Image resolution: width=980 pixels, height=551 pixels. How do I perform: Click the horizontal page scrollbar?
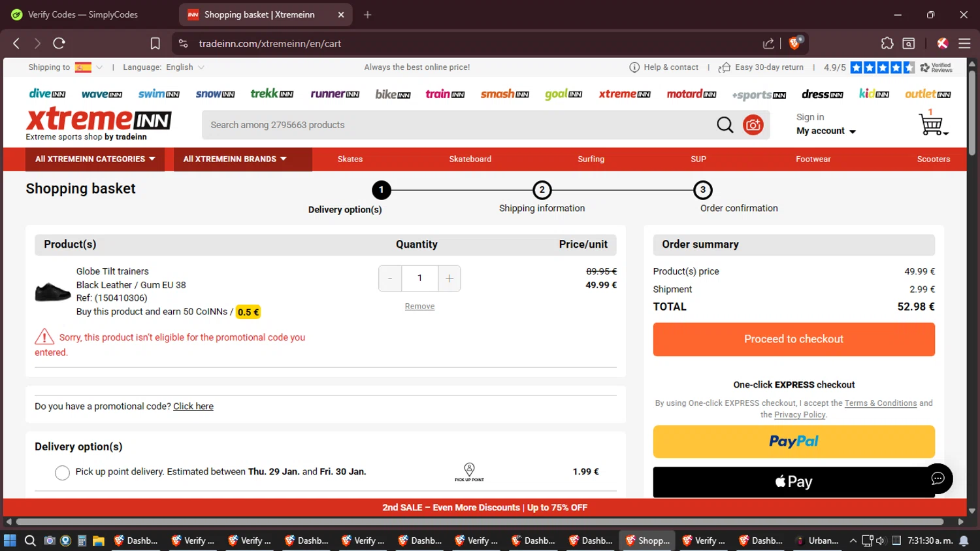[x=480, y=522]
